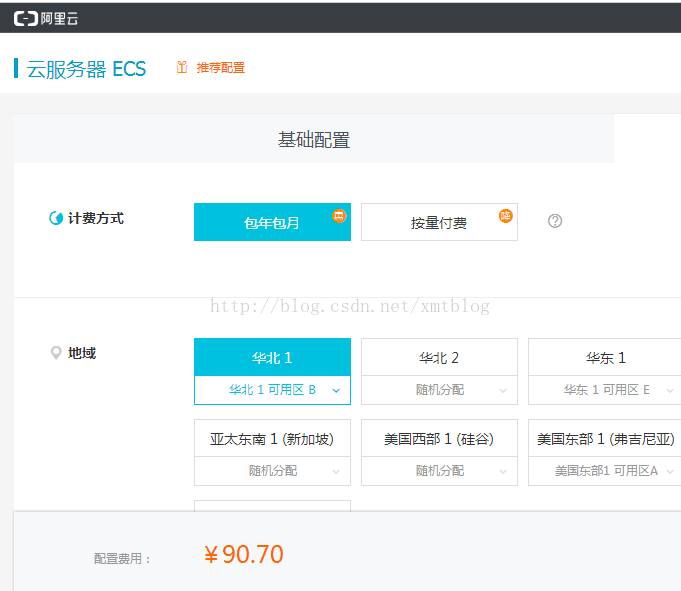The height and width of the screenshot is (591, 681).
Task: Open the 推荐配置 link
Action: (x=221, y=68)
